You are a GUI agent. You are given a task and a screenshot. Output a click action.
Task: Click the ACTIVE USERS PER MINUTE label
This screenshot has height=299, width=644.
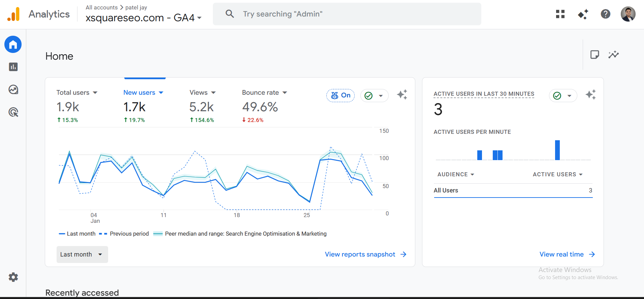pyautogui.click(x=472, y=132)
